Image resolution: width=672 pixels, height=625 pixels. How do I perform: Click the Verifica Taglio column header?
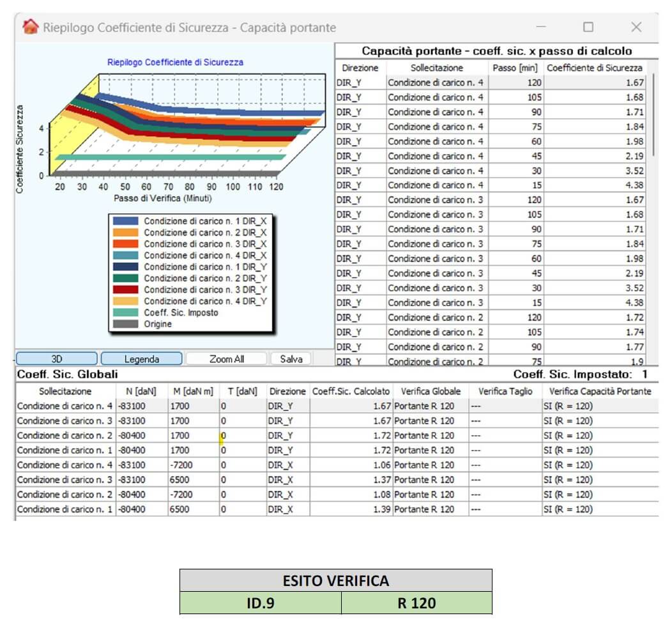pos(505,391)
